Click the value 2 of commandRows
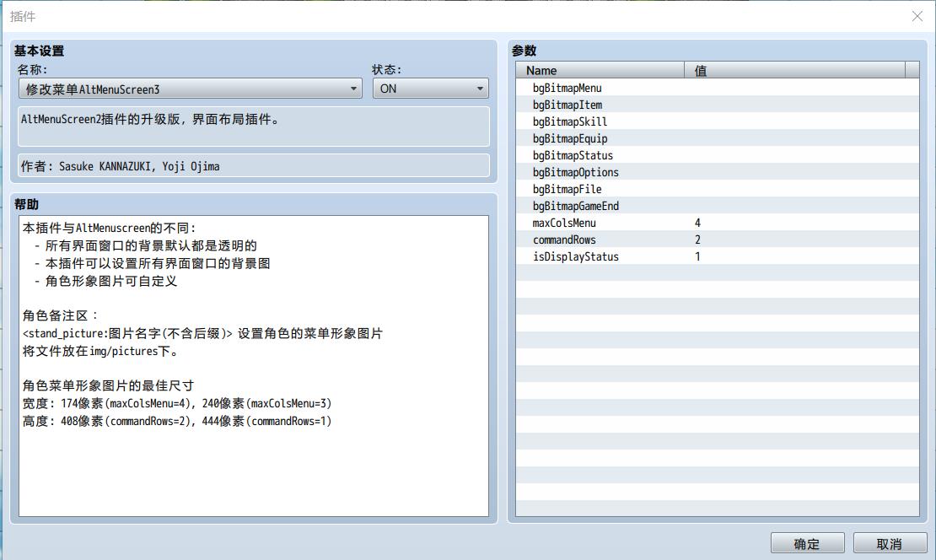The width and height of the screenshot is (936, 560). point(697,240)
